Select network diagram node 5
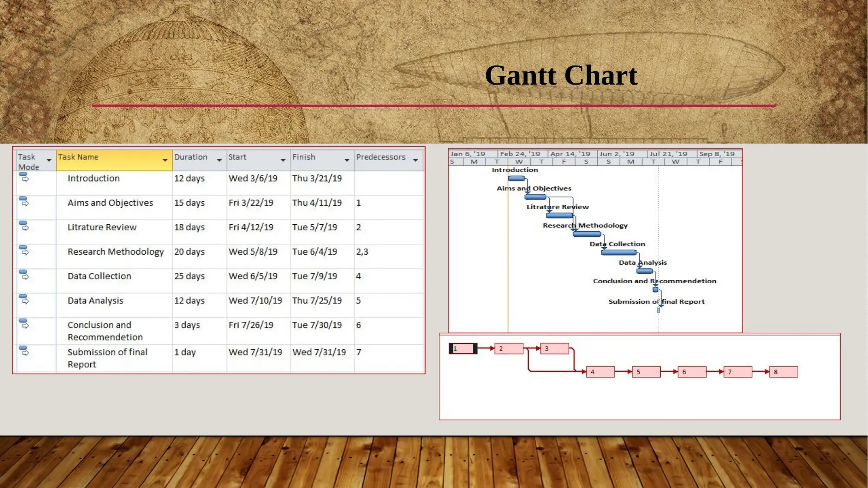The height and width of the screenshot is (488, 868). (x=646, y=372)
